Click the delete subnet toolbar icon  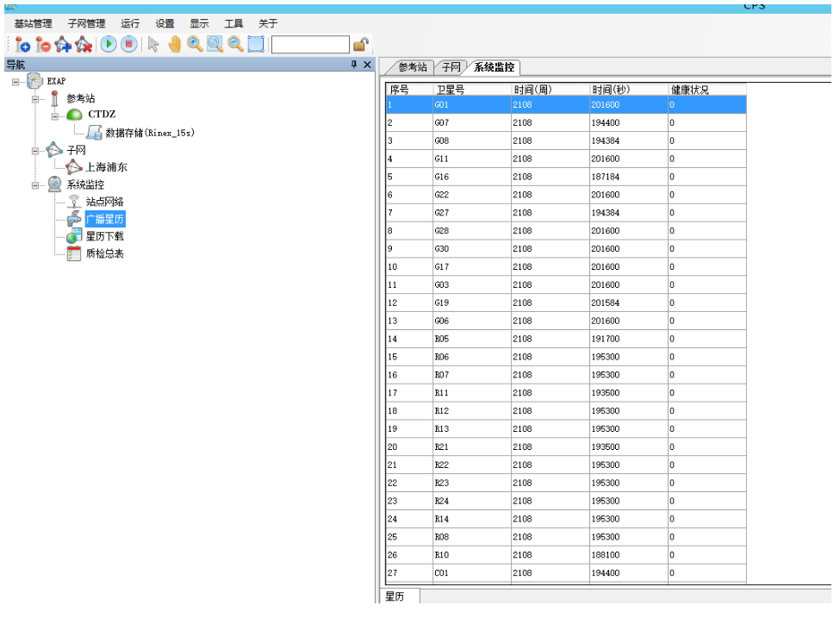pyautogui.click(x=84, y=45)
